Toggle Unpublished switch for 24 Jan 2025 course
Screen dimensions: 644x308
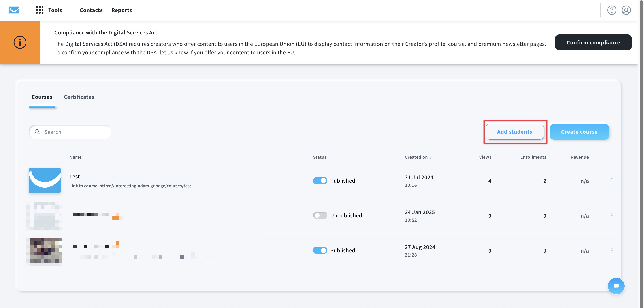(x=320, y=215)
